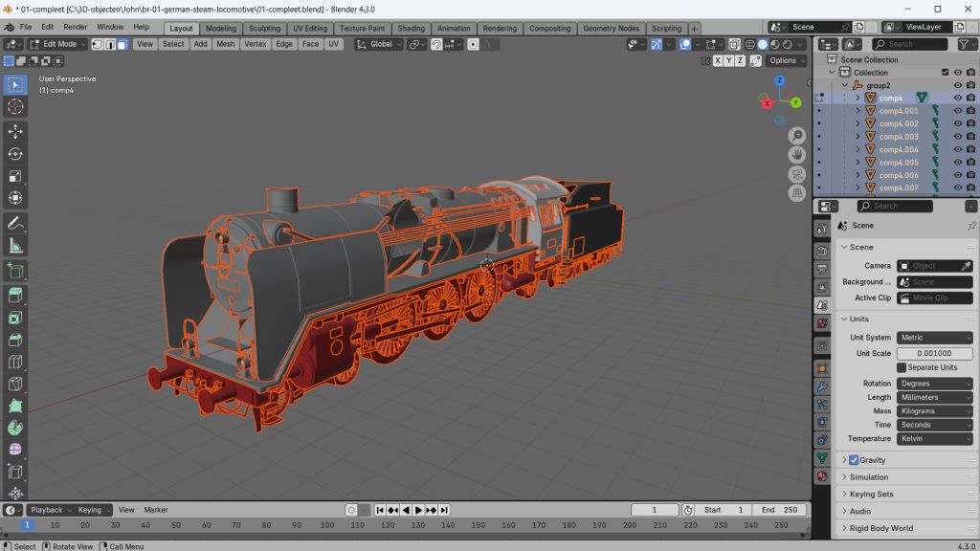Open the Length dropdown set to Millimeters

[934, 397]
